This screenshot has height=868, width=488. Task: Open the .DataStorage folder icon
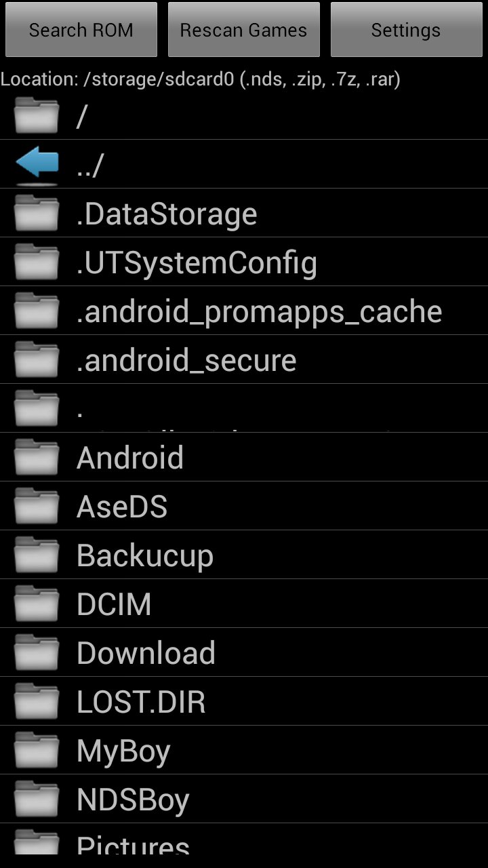(37, 214)
